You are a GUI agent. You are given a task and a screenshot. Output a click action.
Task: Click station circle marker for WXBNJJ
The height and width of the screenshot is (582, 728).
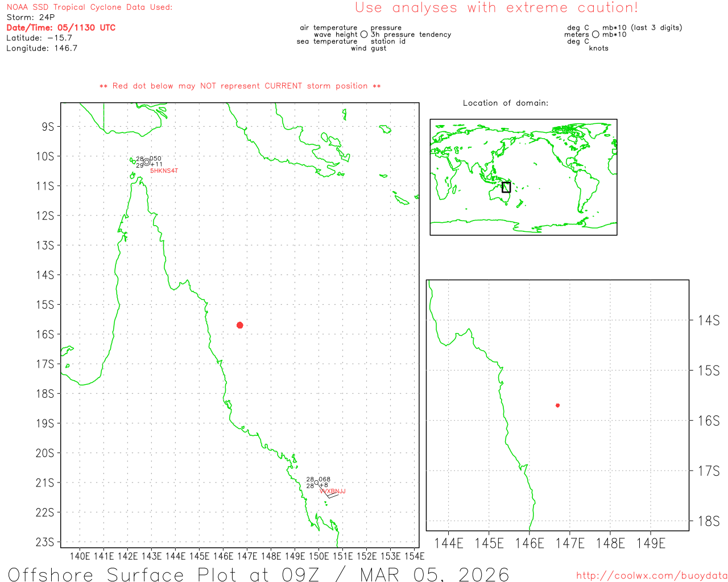(317, 483)
